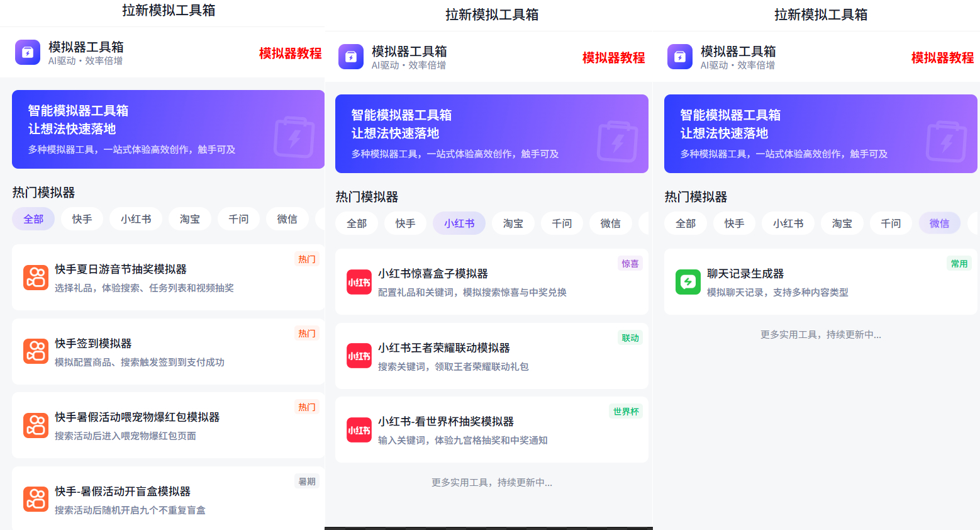This screenshot has height=530, width=980.
Task: Switch to the 小红书 tab in the right panel
Action: pos(788,223)
